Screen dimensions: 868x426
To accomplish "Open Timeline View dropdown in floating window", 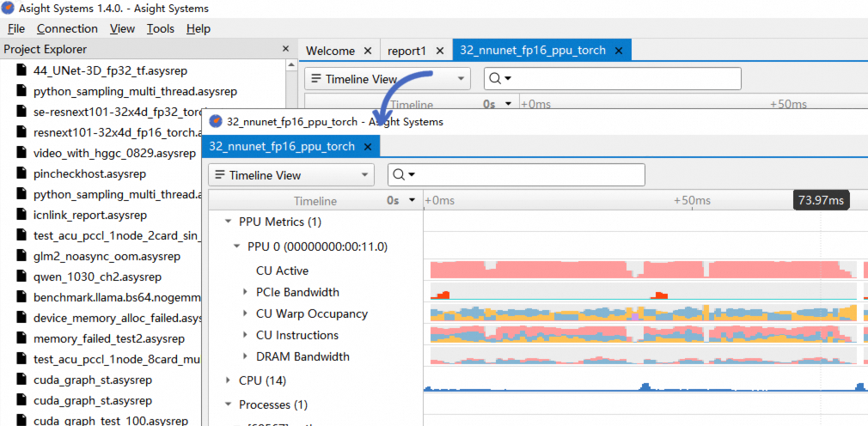I will [x=291, y=175].
